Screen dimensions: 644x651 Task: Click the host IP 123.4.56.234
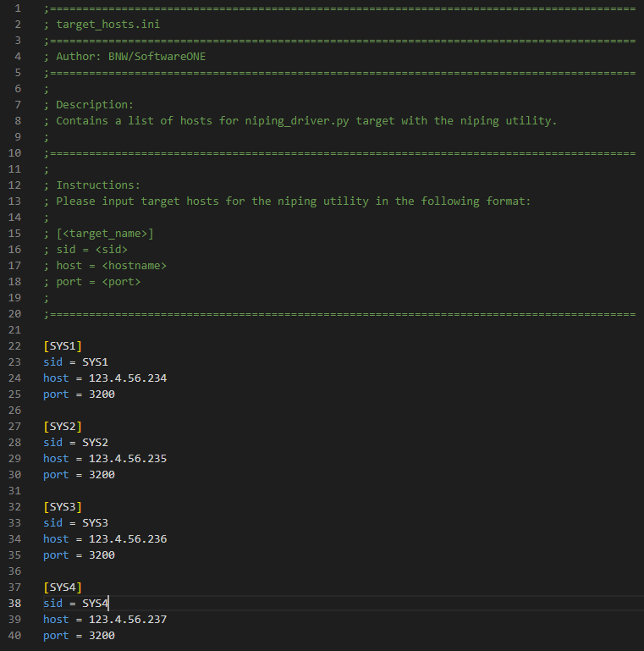point(127,378)
